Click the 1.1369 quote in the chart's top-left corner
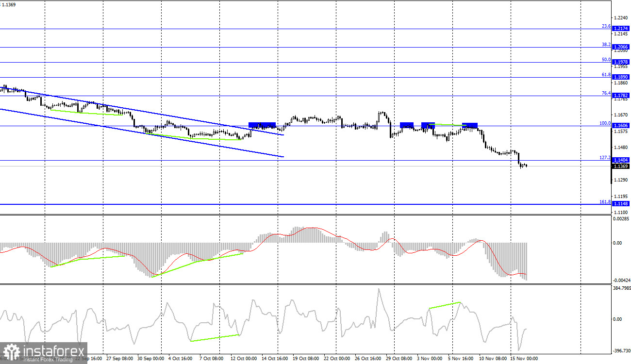The width and height of the screenshot is (631, 364). point(9,4)
